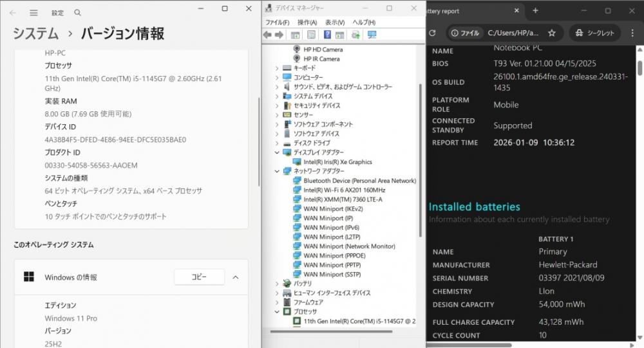Open the 操作(A) menu
Image resolution: width=644 pixels, height=348 pixels.
(x=307, y=22)
